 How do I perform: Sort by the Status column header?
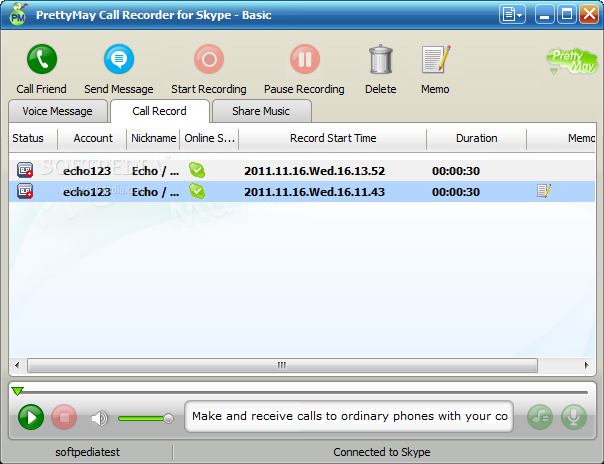(x=29, y=138)
